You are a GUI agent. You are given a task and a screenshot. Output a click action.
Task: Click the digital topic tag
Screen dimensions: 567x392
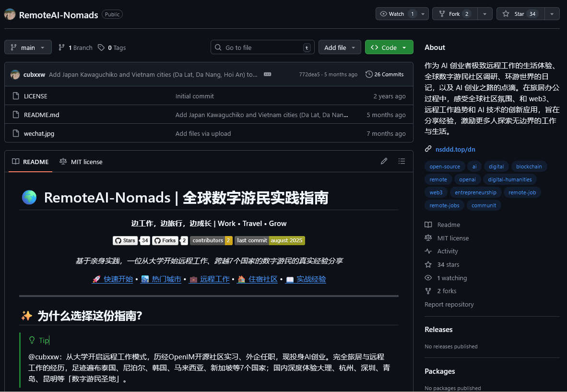point(496,166)
